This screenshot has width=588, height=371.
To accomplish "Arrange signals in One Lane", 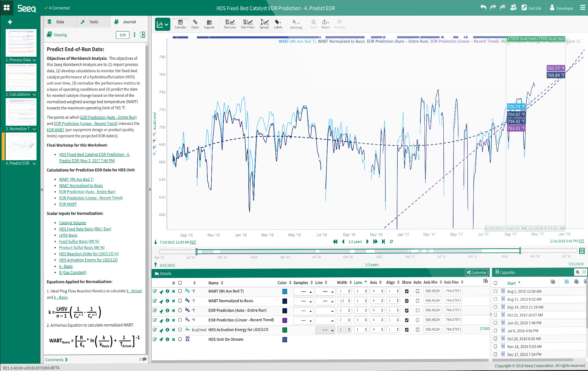I will click(230, 24).
